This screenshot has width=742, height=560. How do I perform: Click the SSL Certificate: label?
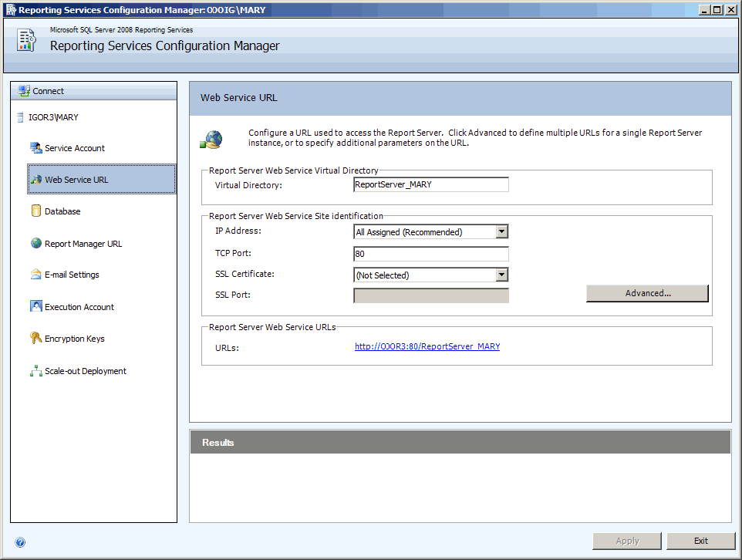[245, 274]
